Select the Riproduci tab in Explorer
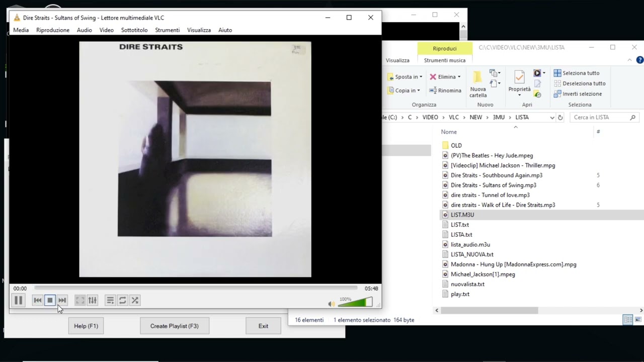644x362 pixels. tap(445, 49)
